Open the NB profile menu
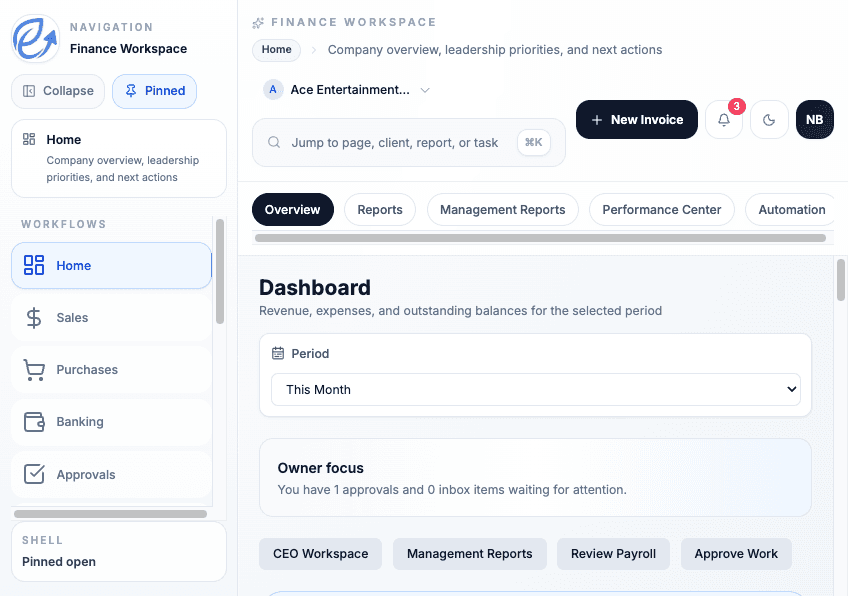Image resolution: width=848 pixels, height=596 pixels. pos(815,119)
